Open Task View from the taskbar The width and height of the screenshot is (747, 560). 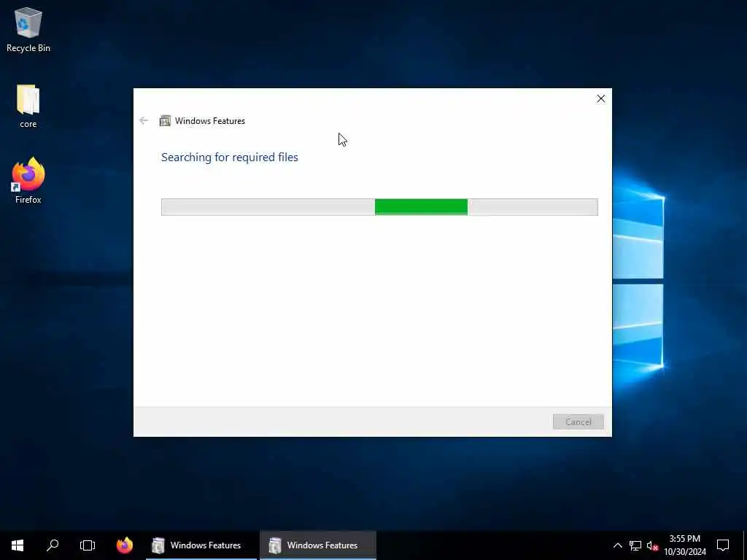coord(88,545)
